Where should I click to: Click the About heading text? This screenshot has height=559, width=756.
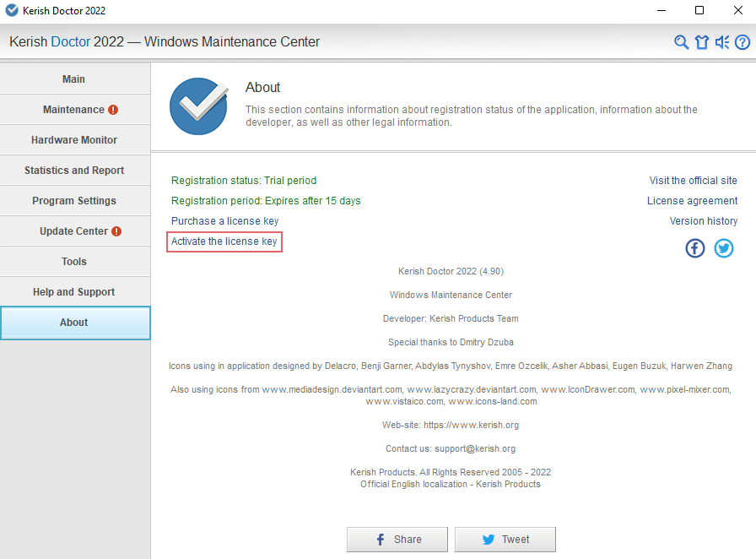[x=262, y=87]
